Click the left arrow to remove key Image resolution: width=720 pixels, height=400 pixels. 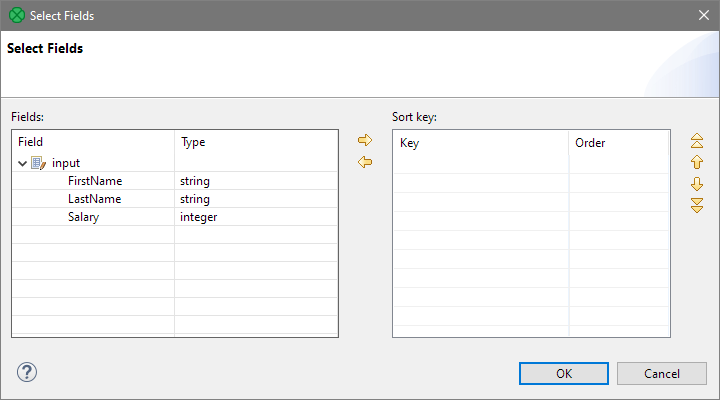click(x=365, y=162)
